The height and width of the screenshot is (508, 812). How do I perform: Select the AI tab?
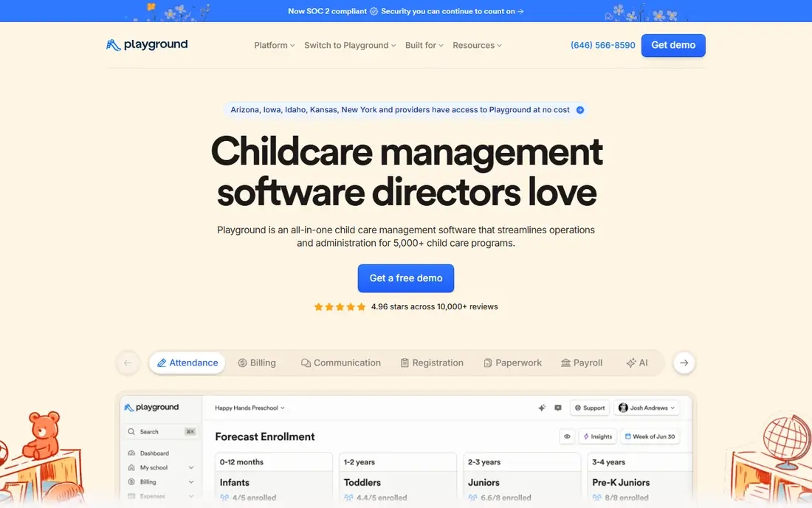pyautogui.click(x=637, y=363)
